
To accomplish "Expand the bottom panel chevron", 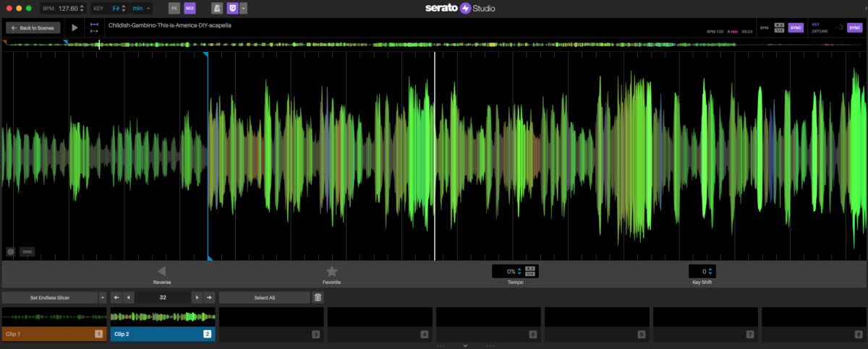I will [x=465, y=345].
